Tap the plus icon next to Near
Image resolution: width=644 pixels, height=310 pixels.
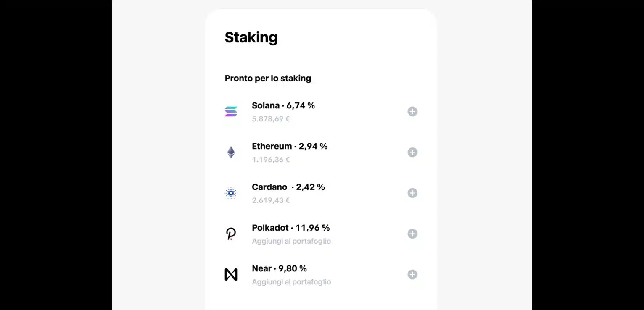pos(412,274)
